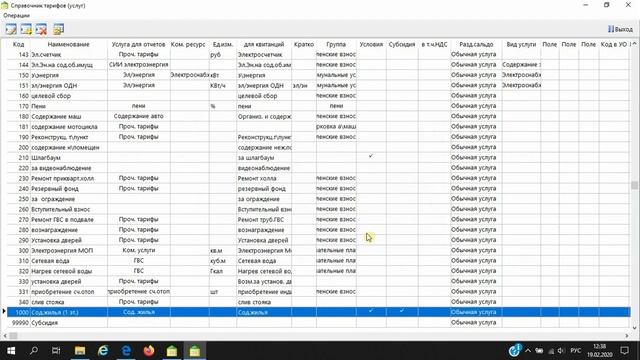Click the horizontal scrollbar left arrow

(5, 336)
